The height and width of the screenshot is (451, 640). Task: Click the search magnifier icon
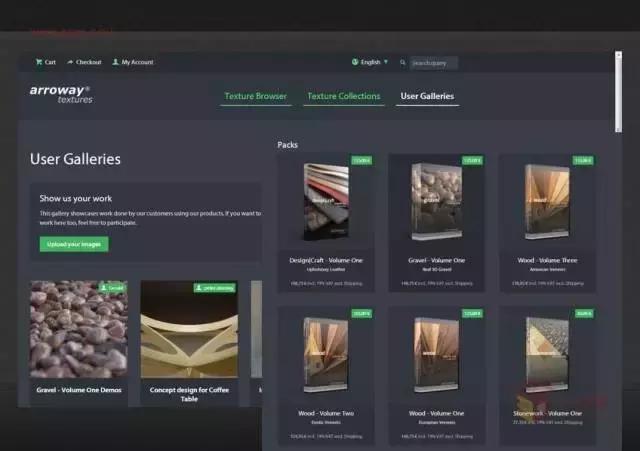point(403,62)
